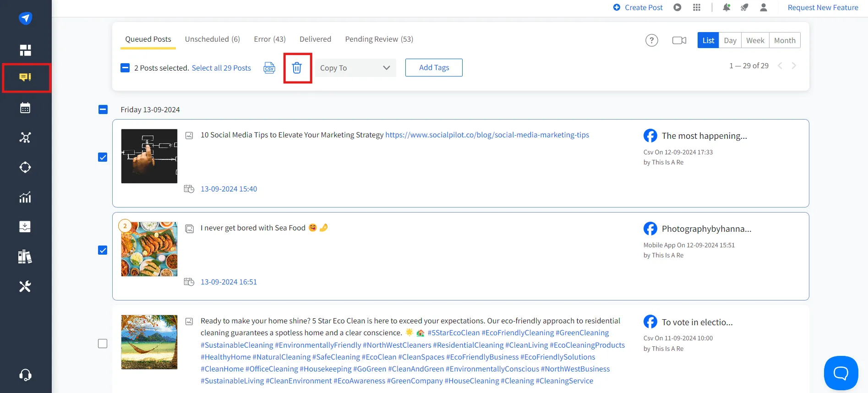Image resolution: width=868 pixels, height=393 pixels.
Task: Check the 5 Star Eco Clean post
Action: click(x=103, y=344)
